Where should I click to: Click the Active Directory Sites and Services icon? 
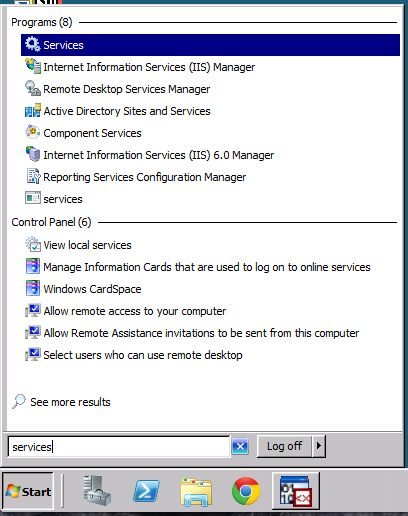click(x=33, y=110)
